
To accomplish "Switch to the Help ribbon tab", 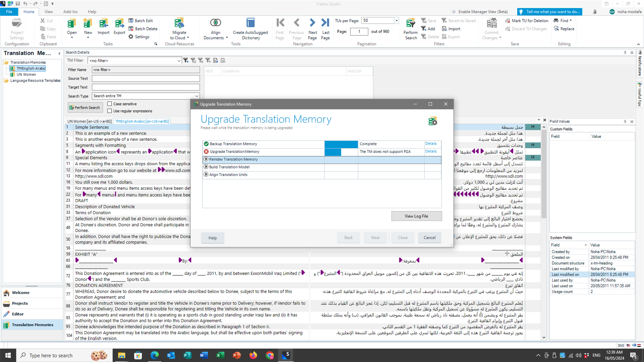I will 92,12.
